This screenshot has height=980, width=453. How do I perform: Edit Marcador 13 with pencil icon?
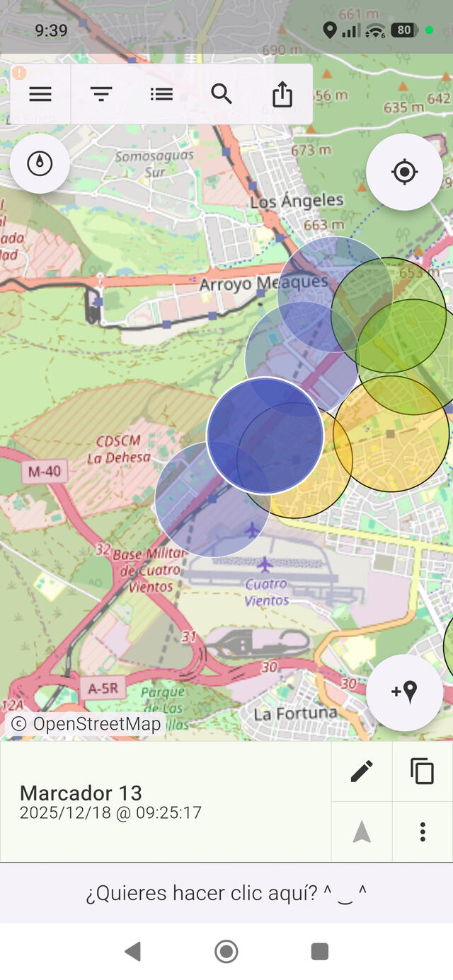pos(362,771)
